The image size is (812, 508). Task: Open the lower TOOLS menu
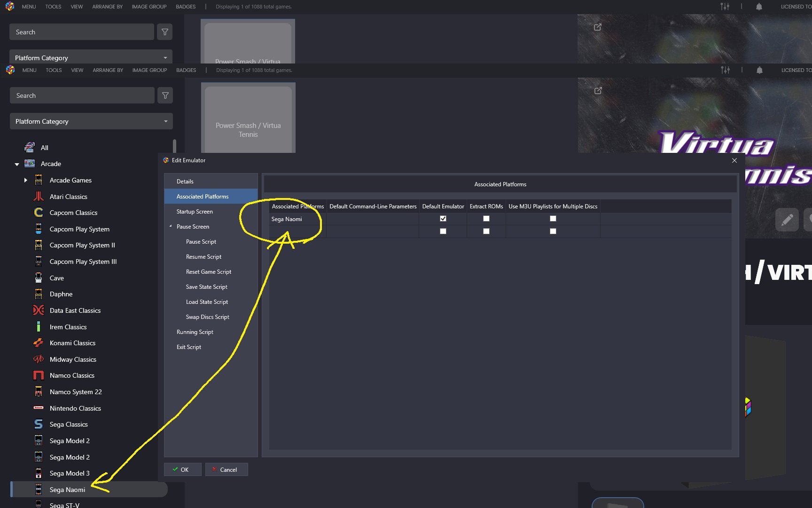click(54, 70)
